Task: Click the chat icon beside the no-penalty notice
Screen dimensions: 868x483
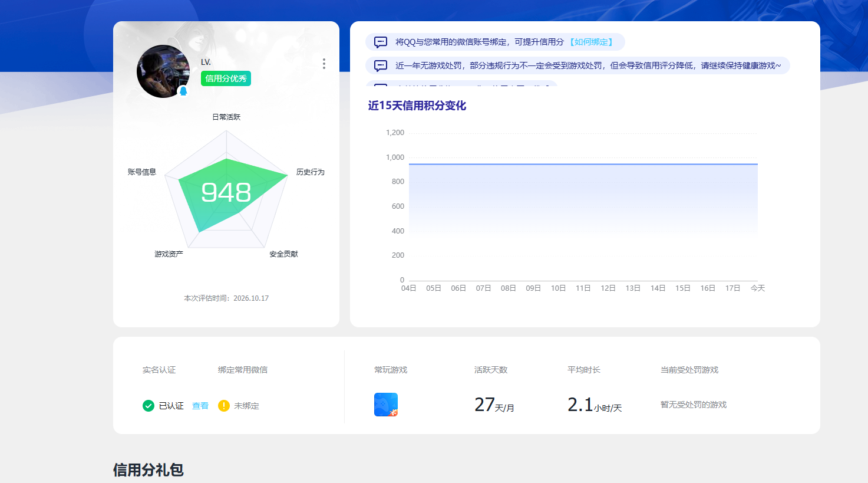Action: point(381,66)
